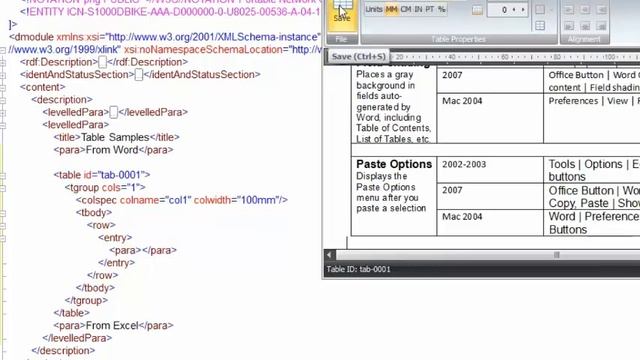Click the 'Mac 2004' cell in Paste Options section
This screenshot has height=360, width=640.
pos(490,222)
